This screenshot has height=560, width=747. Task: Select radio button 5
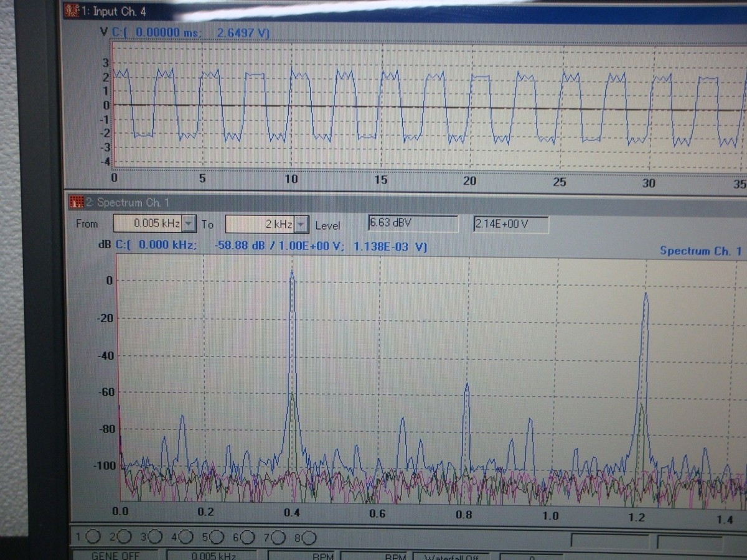pyautogui.click(x=217, y=536)
